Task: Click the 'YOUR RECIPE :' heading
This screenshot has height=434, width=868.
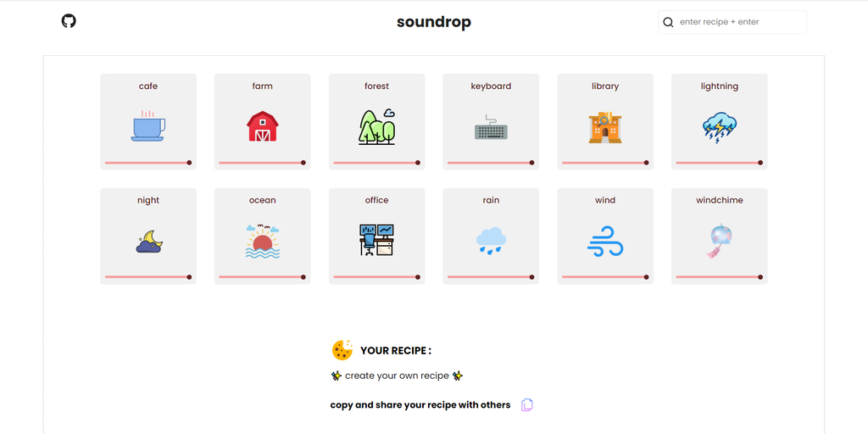Action: point(396,350)
